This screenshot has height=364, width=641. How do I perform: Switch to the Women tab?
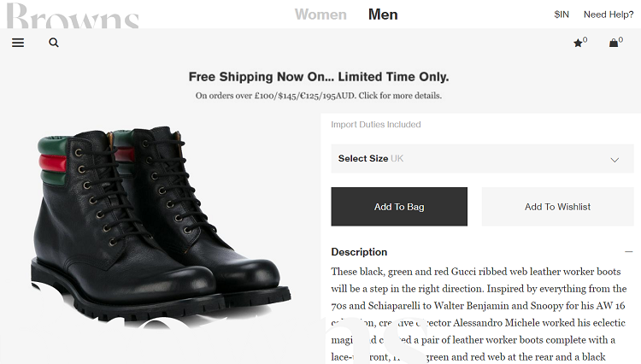(x=320, y=15)
